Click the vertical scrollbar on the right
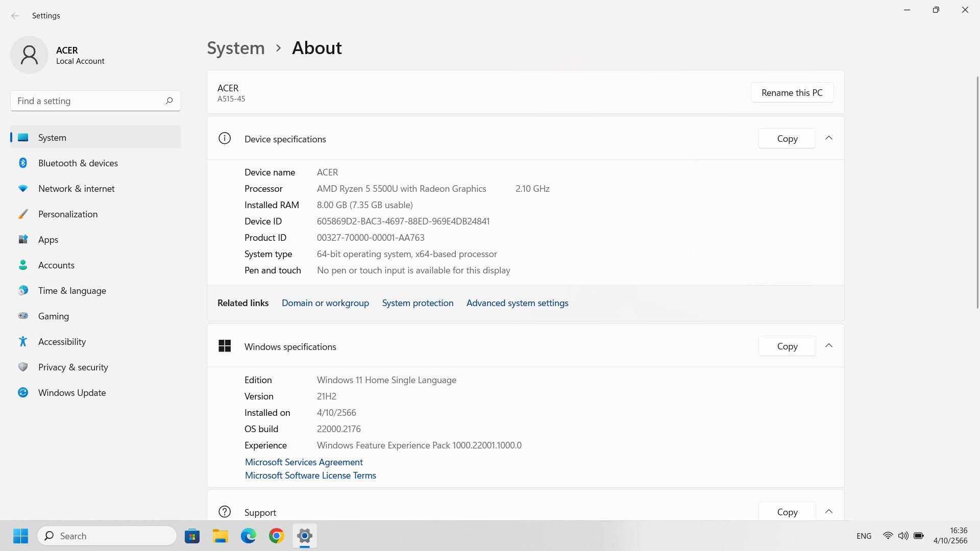 click(x=977, y=191)
